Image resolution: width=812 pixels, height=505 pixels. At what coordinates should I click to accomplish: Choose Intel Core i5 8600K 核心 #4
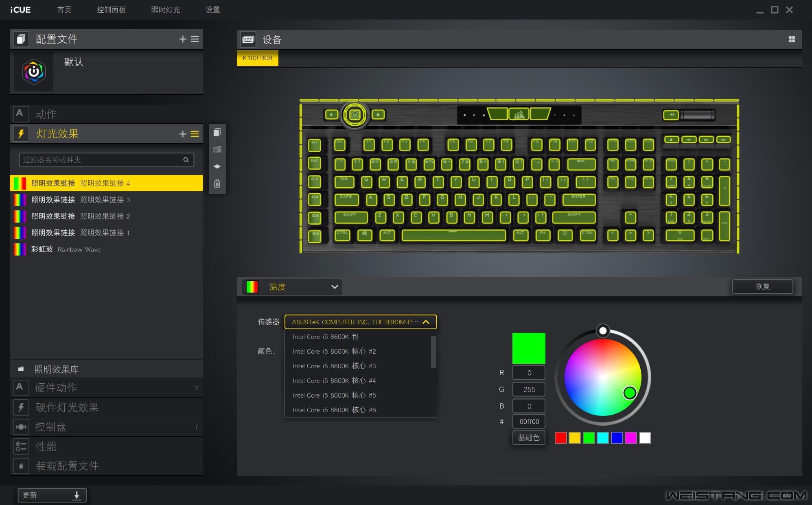[x=358, y=380]
